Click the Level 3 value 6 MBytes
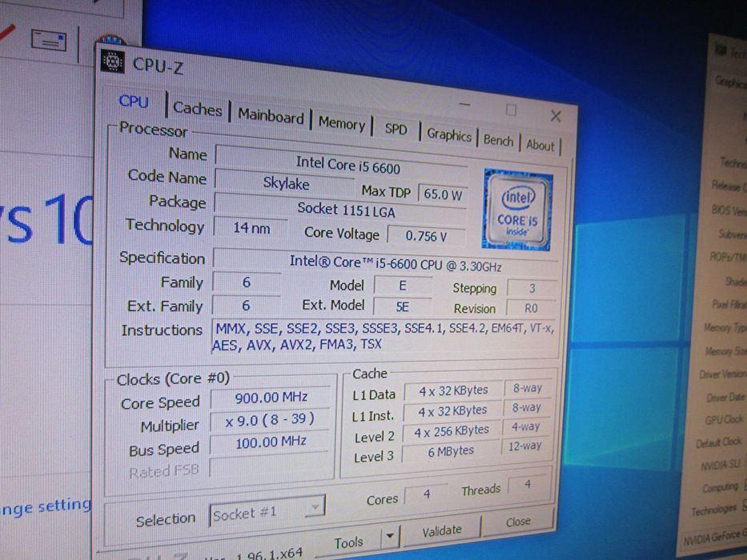Screen dimensions: 747x560 (x=451, y=451)
